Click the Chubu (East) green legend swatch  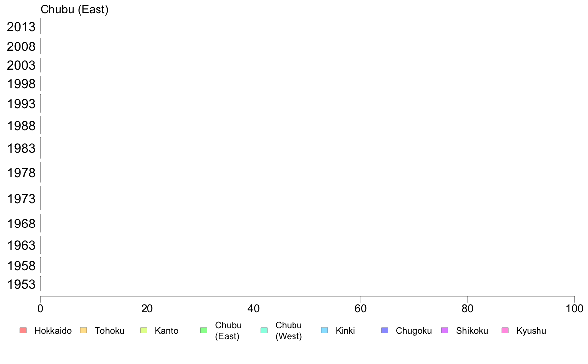pyautogui.click(x=204, y=331)
